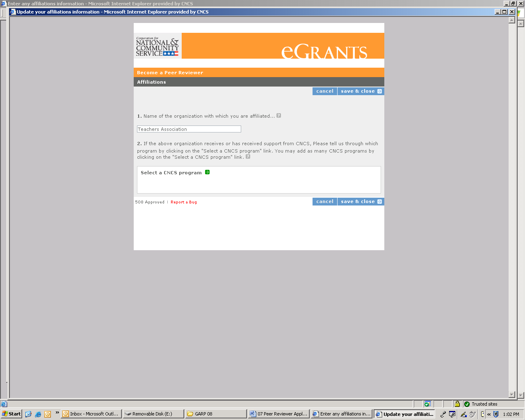
Task: Click the National & Community Service logo
Action: (157, 46)
